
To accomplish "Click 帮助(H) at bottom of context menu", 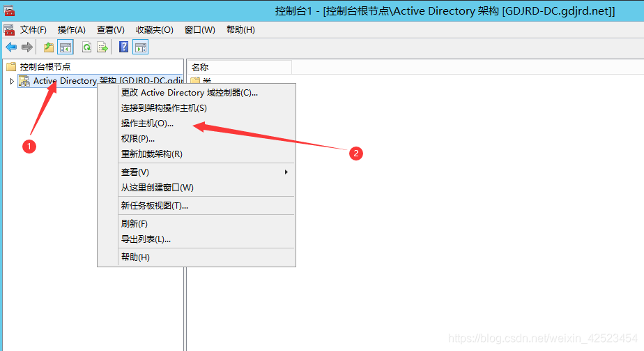I will 197,257.
